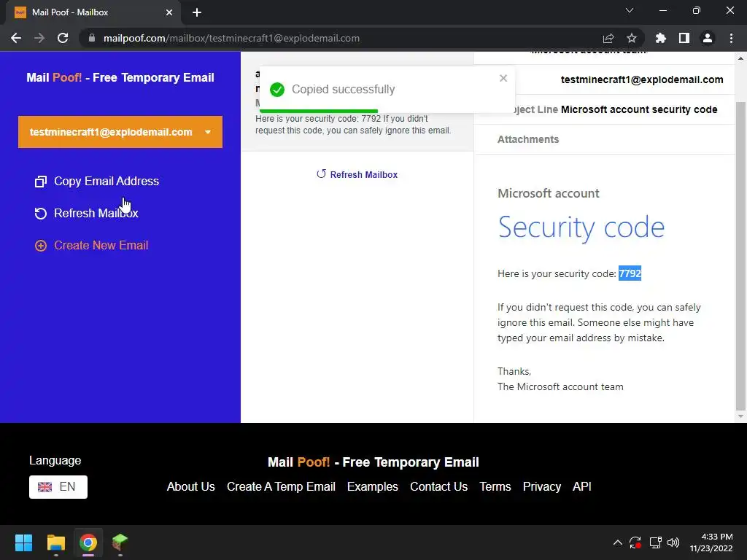
Task: Open the clock showing 4:33 PM
Action: point(711,542)
